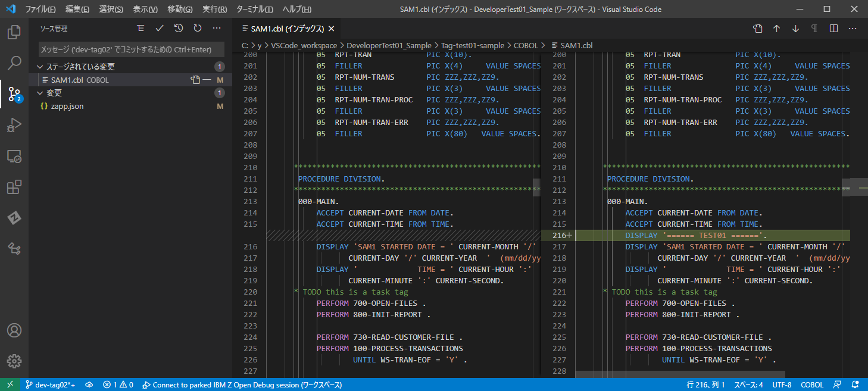Change the UTF-8 file encoding
This screenshot has width=868, height=391.
pos(782,384)
